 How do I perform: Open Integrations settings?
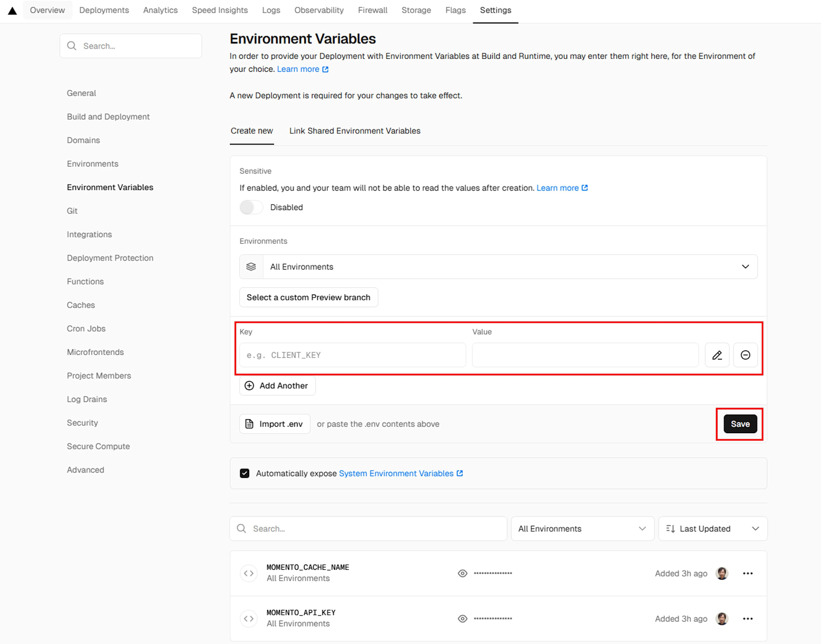coord(89,235)
